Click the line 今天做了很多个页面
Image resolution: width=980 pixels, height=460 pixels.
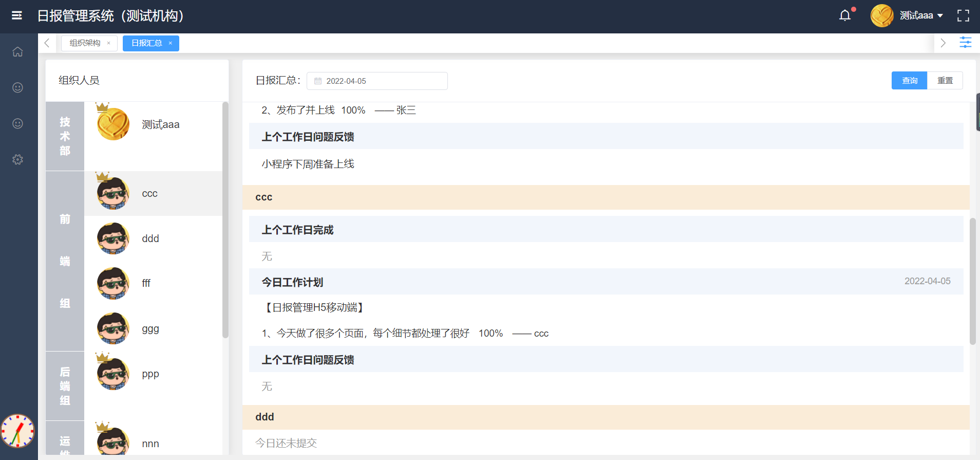pos(405,334)
